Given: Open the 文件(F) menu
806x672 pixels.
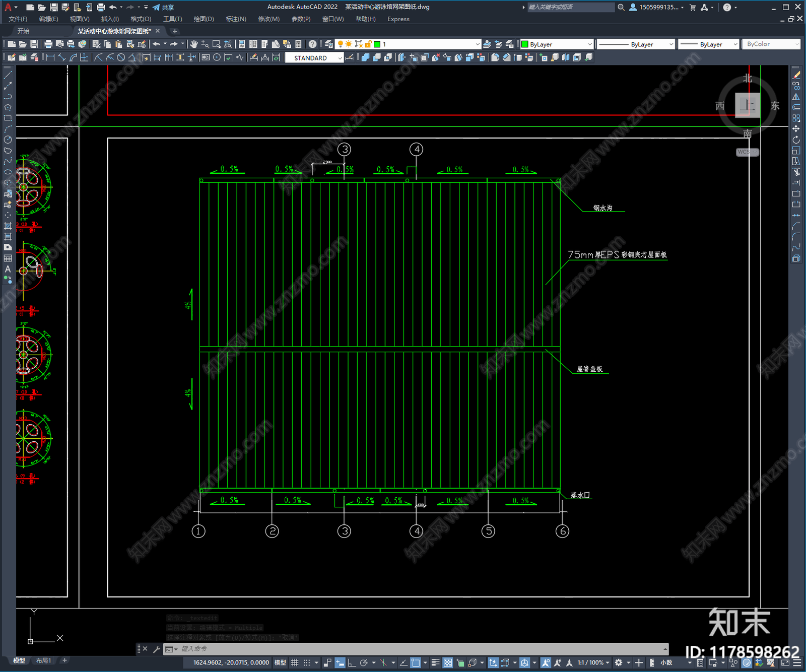Looking at the screenshot, I should pos(18,19).
